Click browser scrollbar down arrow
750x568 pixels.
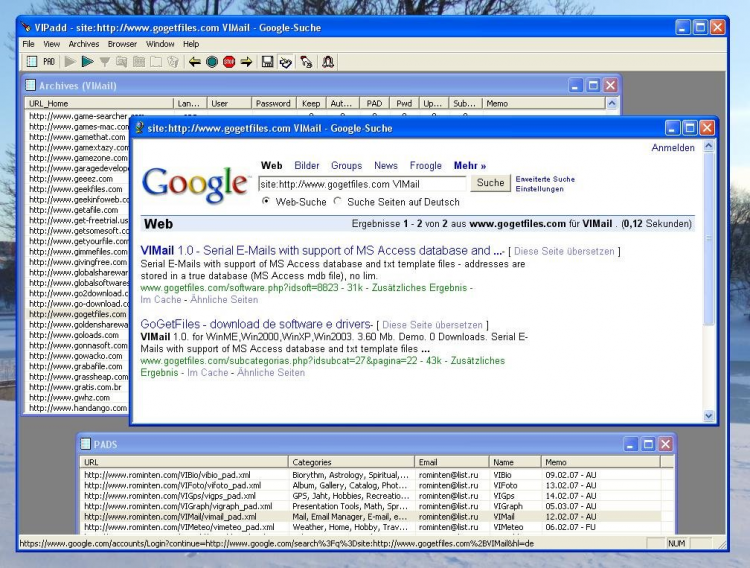(x=708, y=416)
